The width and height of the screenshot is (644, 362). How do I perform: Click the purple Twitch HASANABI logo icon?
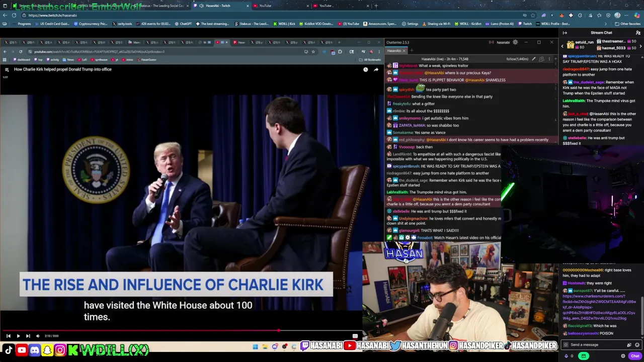coord(305,345)
